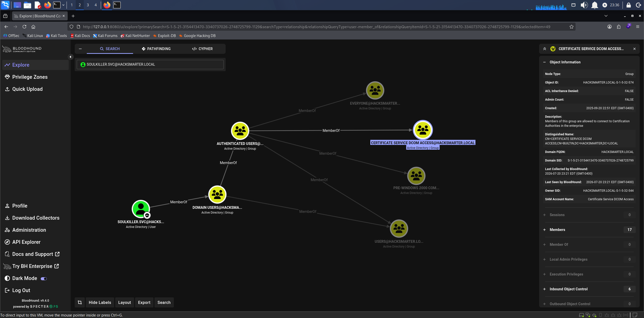Screen dimensions: 644x318
Task: Bookmark this page with star icon
Action: tap(572, 27)
